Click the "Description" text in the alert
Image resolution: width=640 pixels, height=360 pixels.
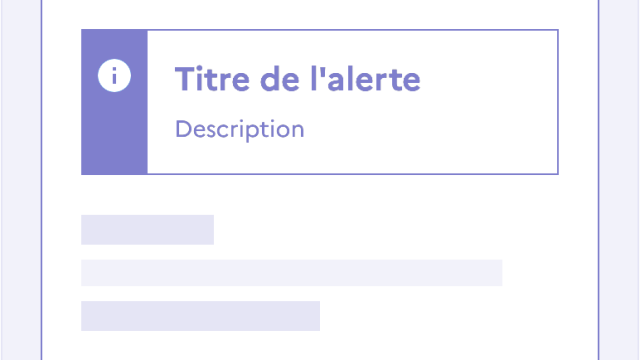[x=240, y=130]
